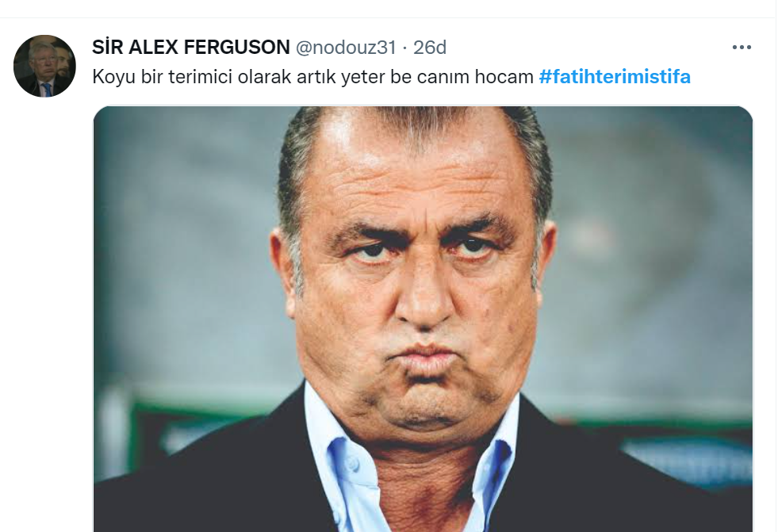Open the attached photo in the tweet

coord(423,317)
